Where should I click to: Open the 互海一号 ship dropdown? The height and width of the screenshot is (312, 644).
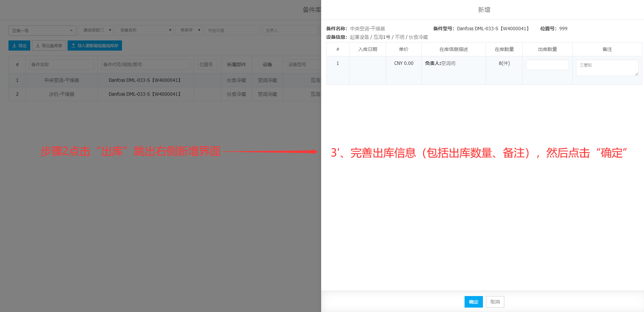(42, 31)
